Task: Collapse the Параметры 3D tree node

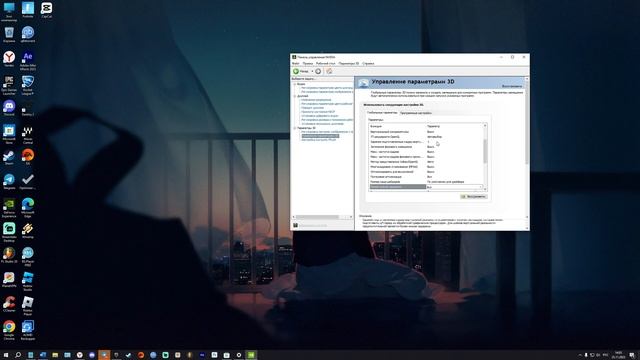Action: (x=295, y=128)
